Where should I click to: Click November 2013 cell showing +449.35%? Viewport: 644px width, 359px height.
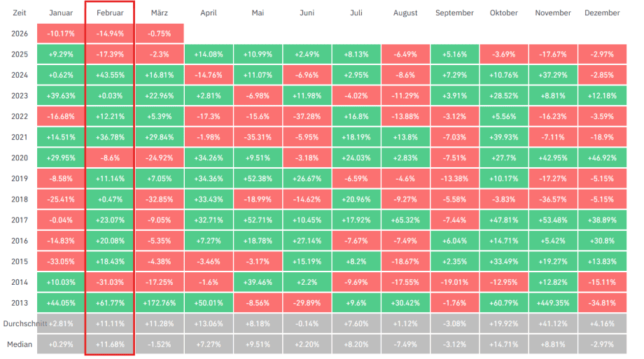point(552,303)
